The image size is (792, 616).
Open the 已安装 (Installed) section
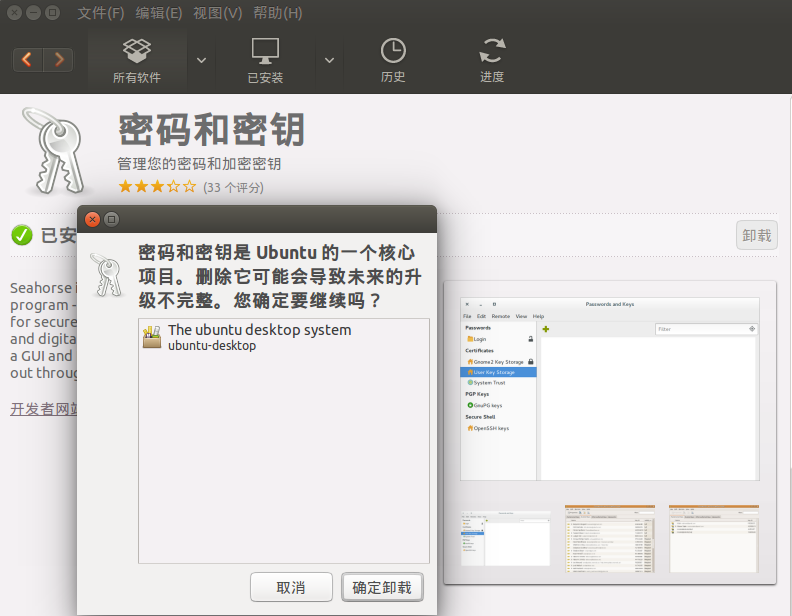[265, 61]
